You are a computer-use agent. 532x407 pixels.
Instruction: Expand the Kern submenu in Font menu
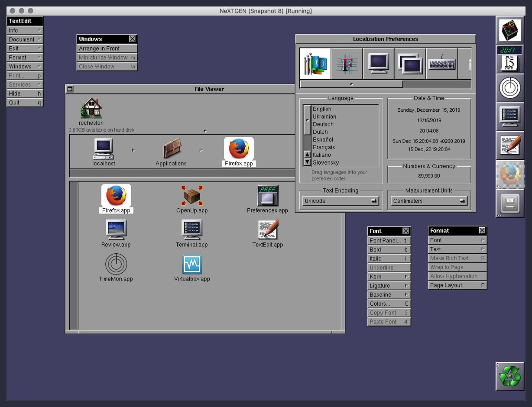[x=389, y=277]
